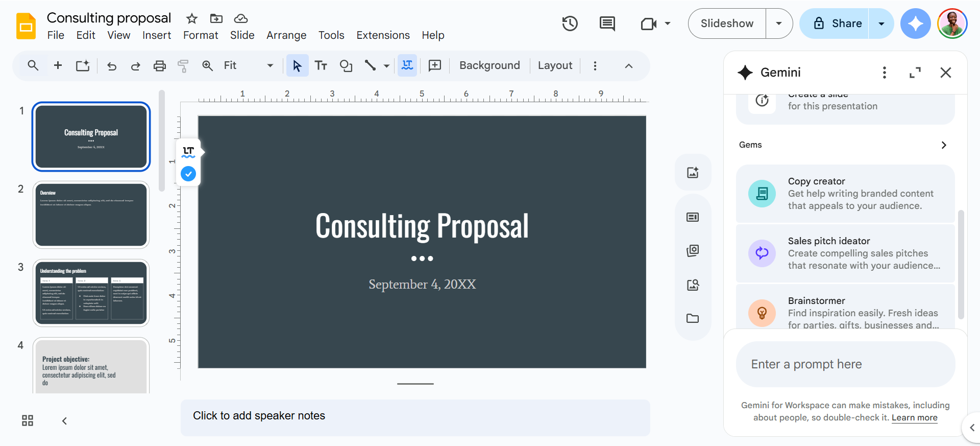This screenshot has width=980, height=446.
Task: Expand the Gemini panel to full size
Action: pos(915,73)
